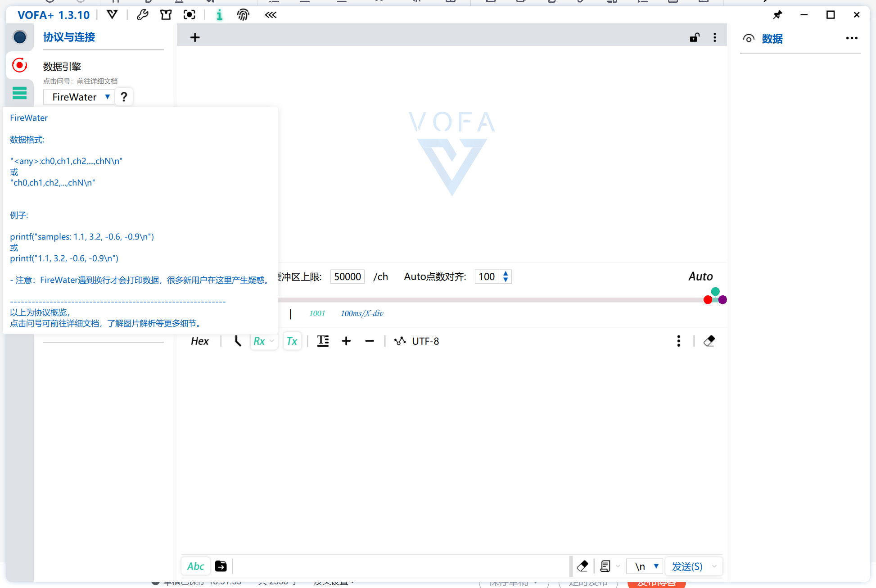This screenshot has height=588, width=876.
Task: Click the information 'i' icon in toolbar
Action: pos(218,14)
